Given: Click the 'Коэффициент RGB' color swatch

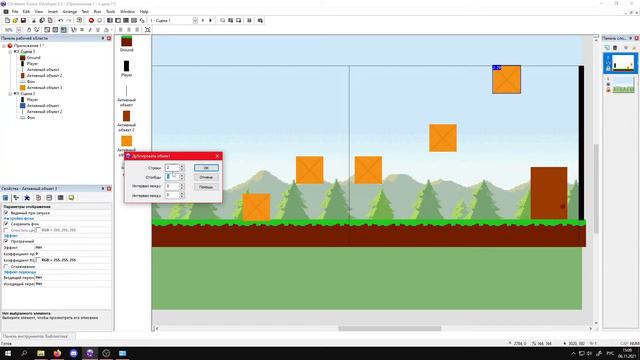Looking at the screenshot, I should click(38, 260).
